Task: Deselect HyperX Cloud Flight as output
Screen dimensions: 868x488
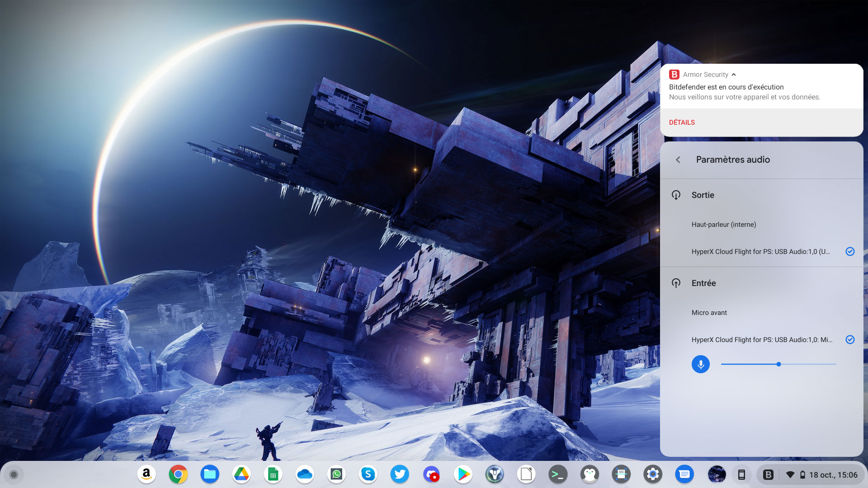Action: point(850,252)
